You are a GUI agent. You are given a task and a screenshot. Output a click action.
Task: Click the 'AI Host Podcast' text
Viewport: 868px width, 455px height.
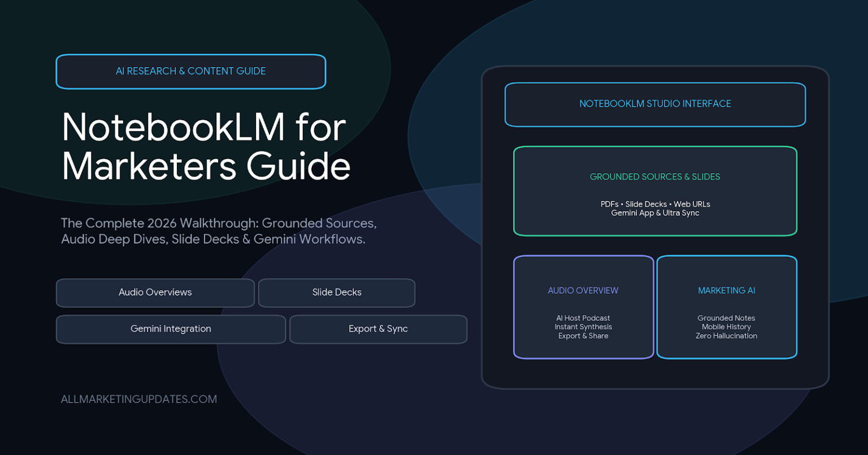tap(583, 318)
